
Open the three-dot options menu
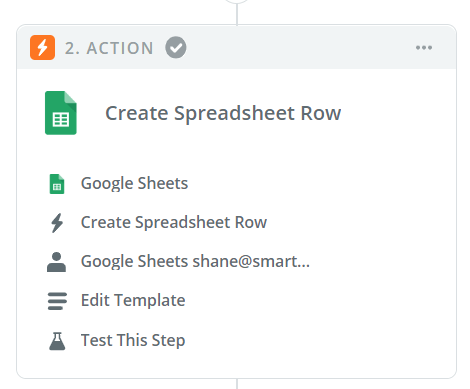[424, 48]
